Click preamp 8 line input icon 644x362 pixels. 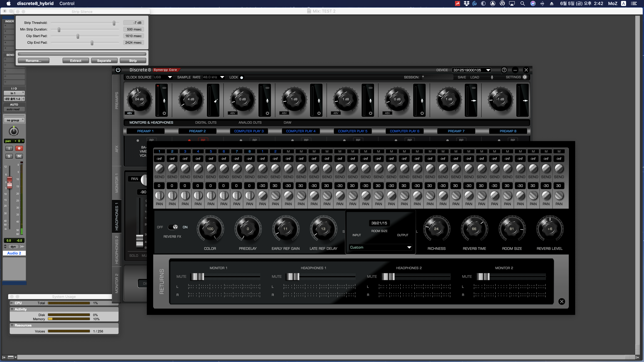tap(525, 101)
